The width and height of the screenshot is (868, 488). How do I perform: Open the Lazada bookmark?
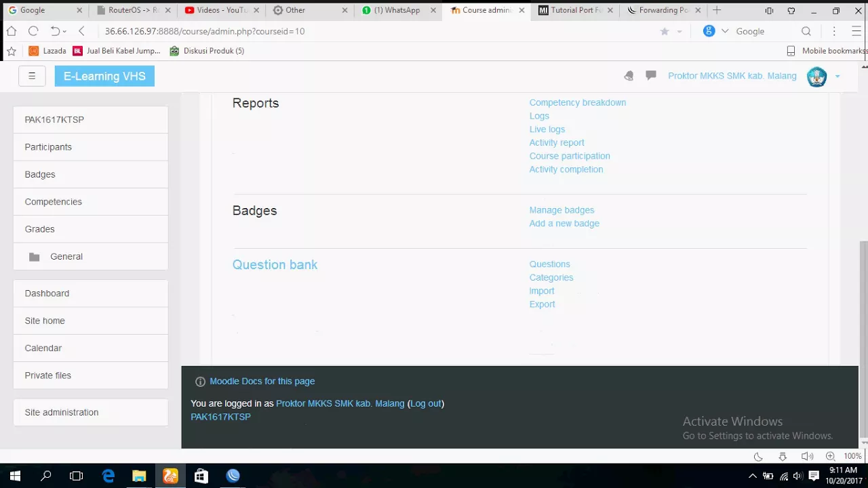point(47,51)
